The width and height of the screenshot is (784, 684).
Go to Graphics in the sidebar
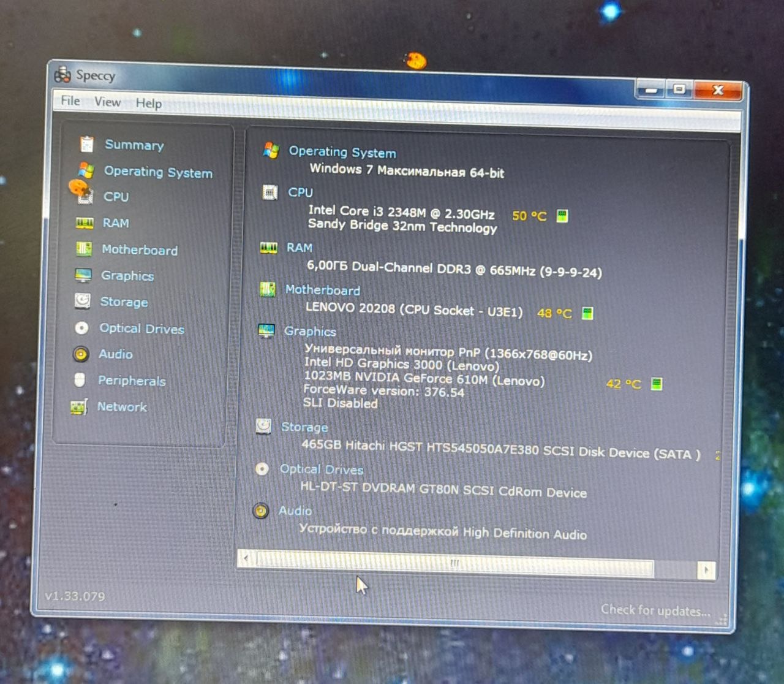pyautogui.click(x=127, y=276)
